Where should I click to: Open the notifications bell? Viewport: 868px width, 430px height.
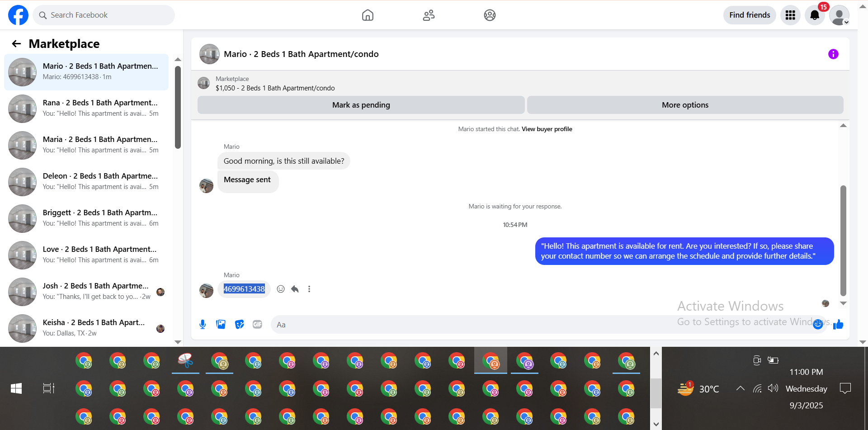(815, 15)
